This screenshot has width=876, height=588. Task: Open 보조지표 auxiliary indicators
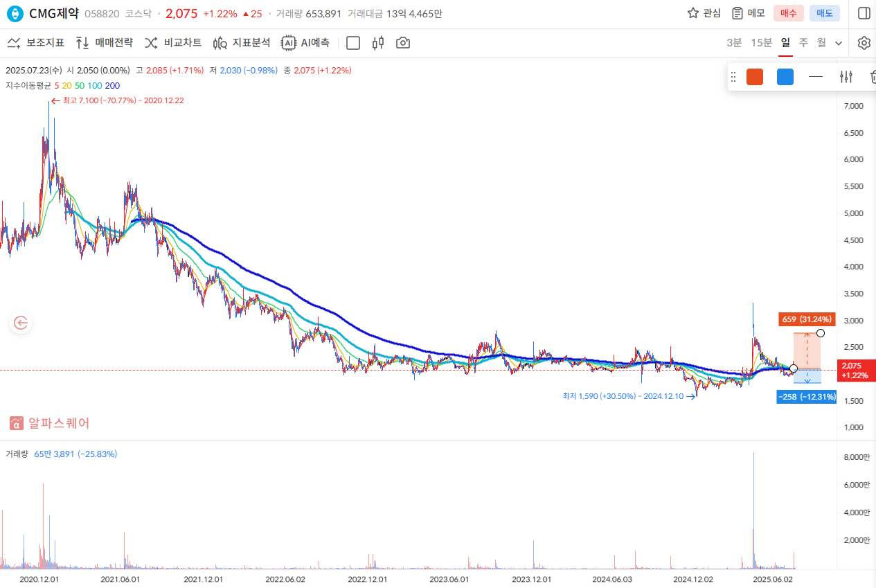[x=35, y=43]
